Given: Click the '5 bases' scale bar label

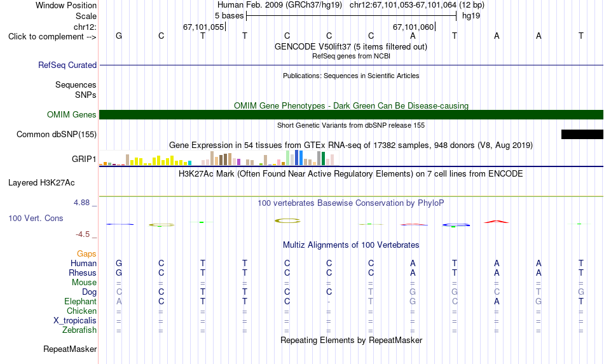Looking at the screenshot, I should 229,16.
